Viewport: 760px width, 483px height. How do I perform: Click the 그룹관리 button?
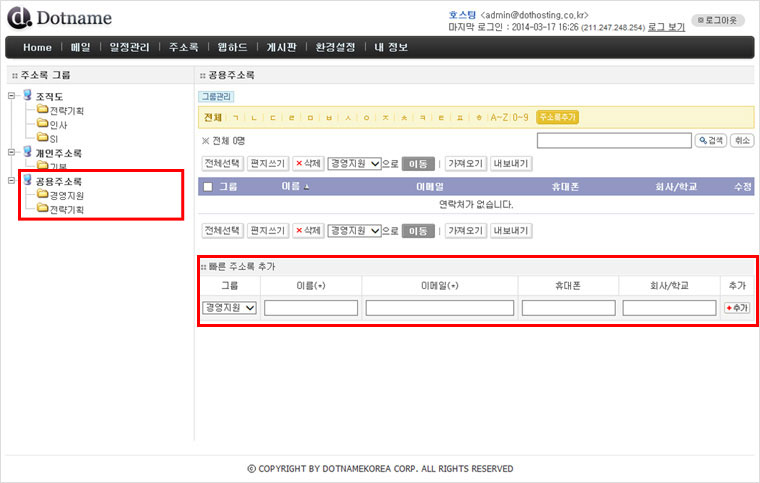pyautogui.click(x=215, y=97)
